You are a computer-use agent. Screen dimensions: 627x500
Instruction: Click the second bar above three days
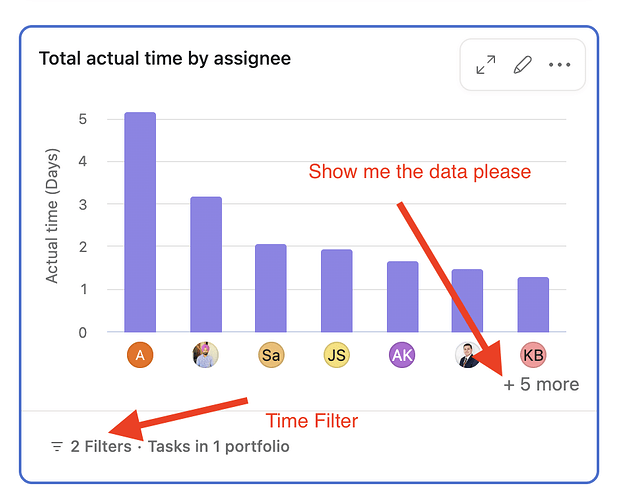pos(206,264)
